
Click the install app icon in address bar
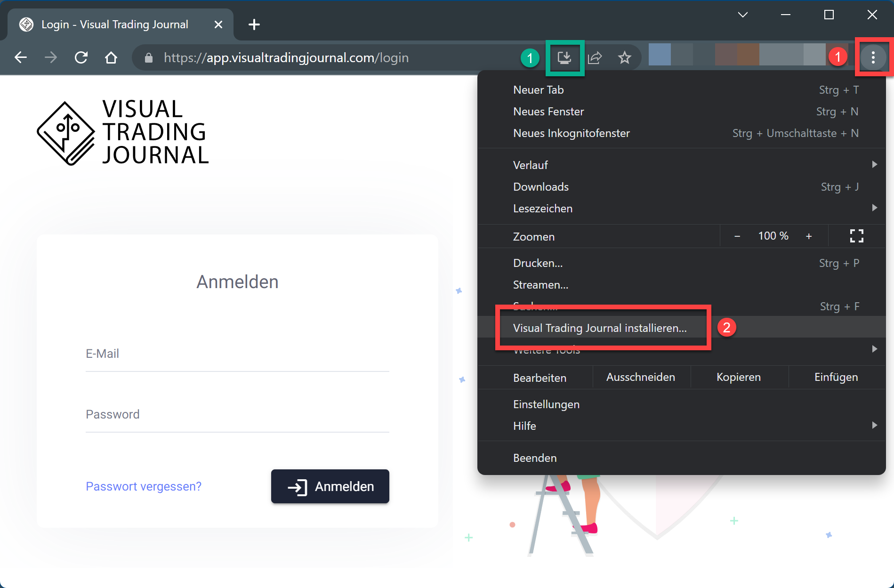point(564,58)
